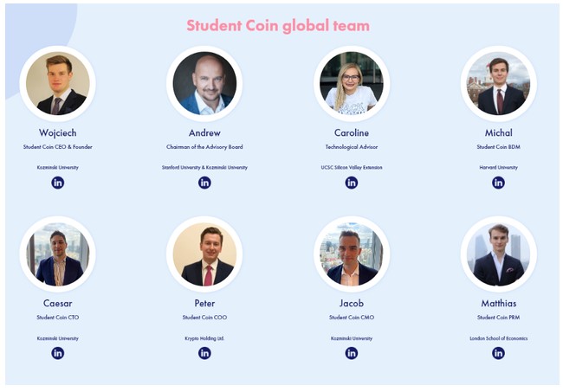
Task: Open Andrew's LinkedIn profile icon
Action: pyautogui.click(x=204, y=183)
